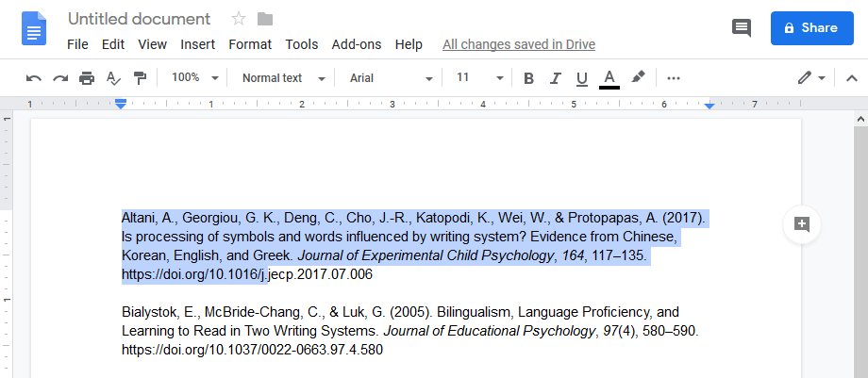Screen dimensions: 868x378
Task: Toggle bold formatting
Action: coord(528,78)
